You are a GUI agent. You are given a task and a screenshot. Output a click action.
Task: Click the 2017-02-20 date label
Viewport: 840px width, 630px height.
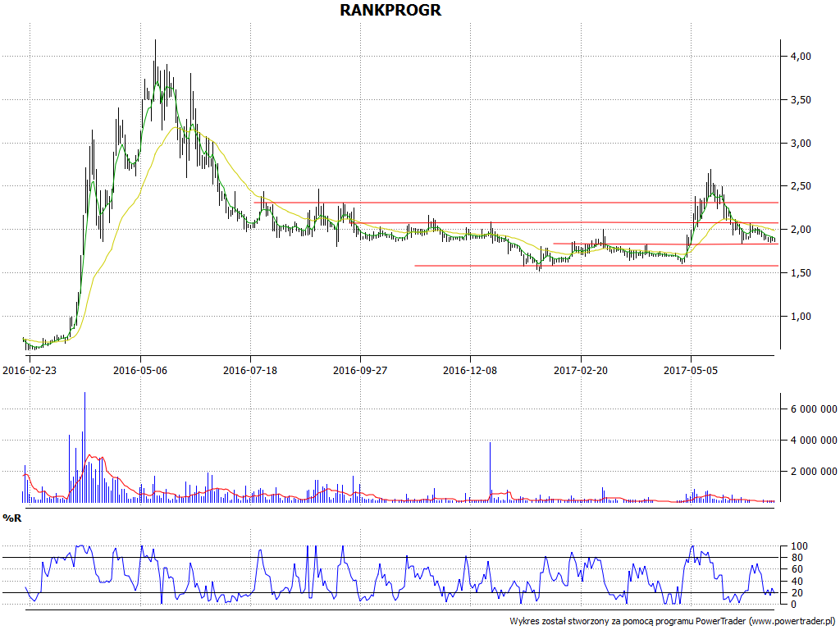point(581,370)
